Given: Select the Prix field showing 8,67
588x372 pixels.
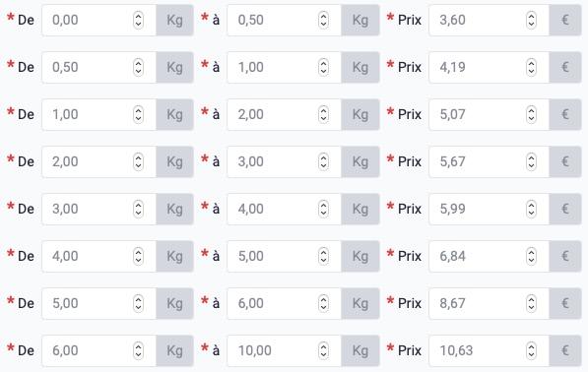Looking at the screenshot, I should coord(489,303).
